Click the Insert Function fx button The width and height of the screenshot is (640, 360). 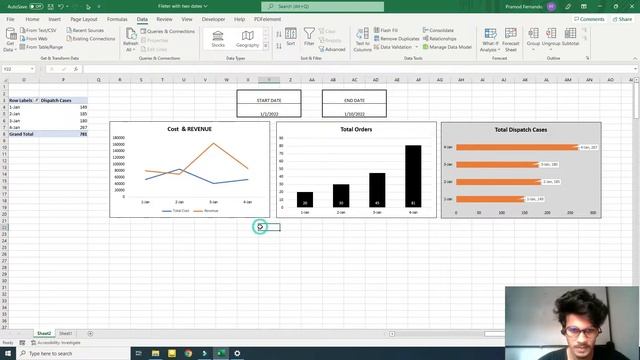(76, 69)
